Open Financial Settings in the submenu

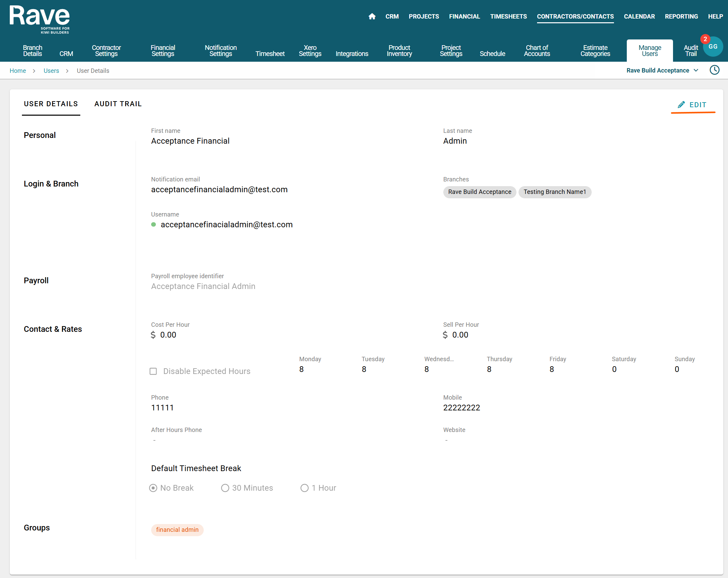pos(163,51)
